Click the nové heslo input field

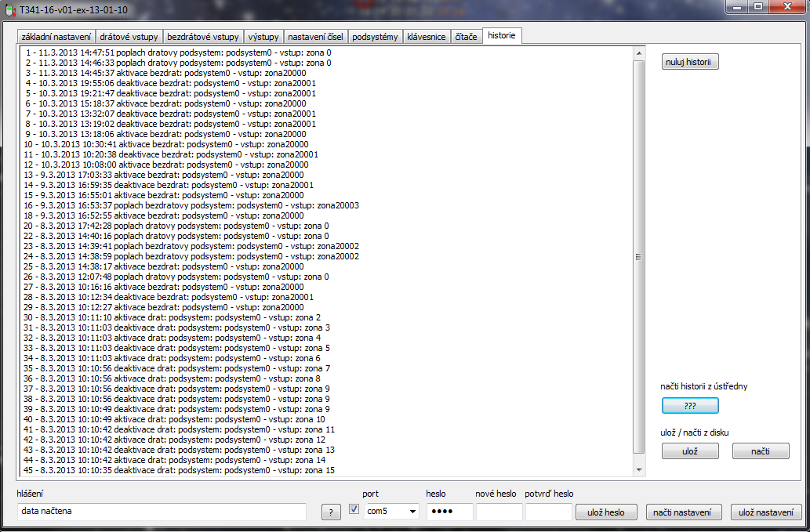pos(499,512)
